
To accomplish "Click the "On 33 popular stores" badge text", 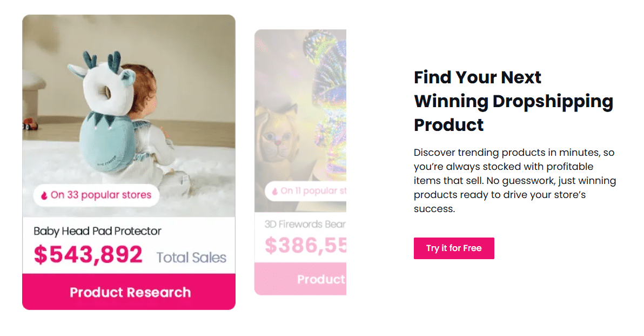I will click(101, 195).
